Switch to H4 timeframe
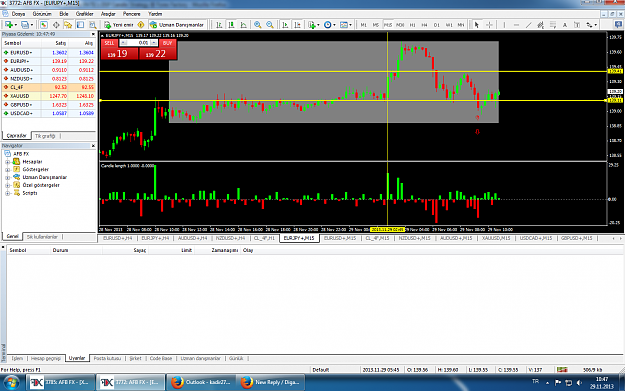The image size is (625, 391). pos(425,25)
